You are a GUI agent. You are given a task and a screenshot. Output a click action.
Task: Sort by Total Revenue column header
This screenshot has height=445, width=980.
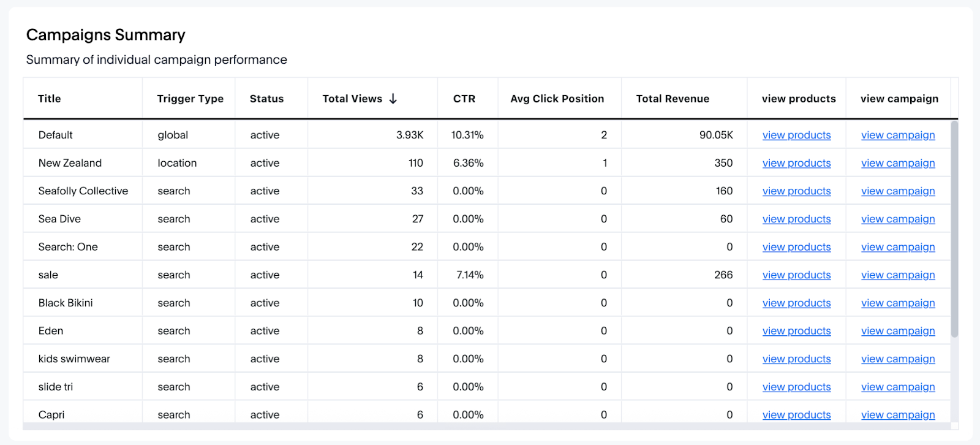click(672, 99)
